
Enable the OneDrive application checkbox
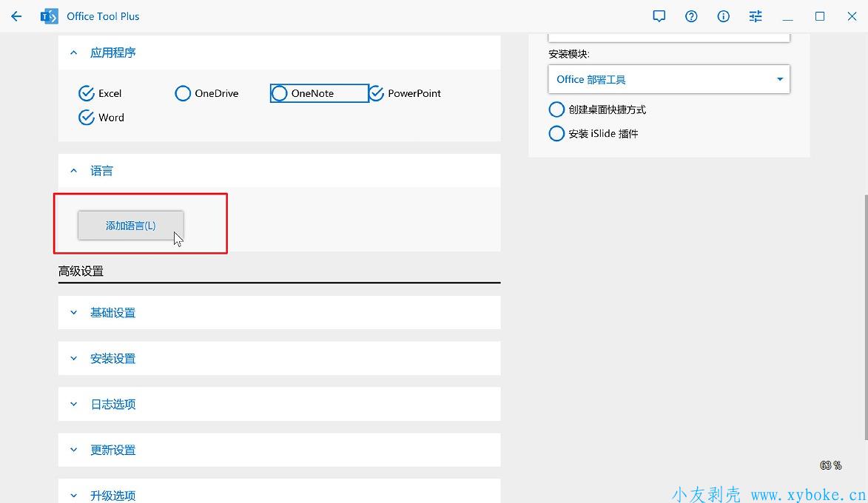(183, 93)
